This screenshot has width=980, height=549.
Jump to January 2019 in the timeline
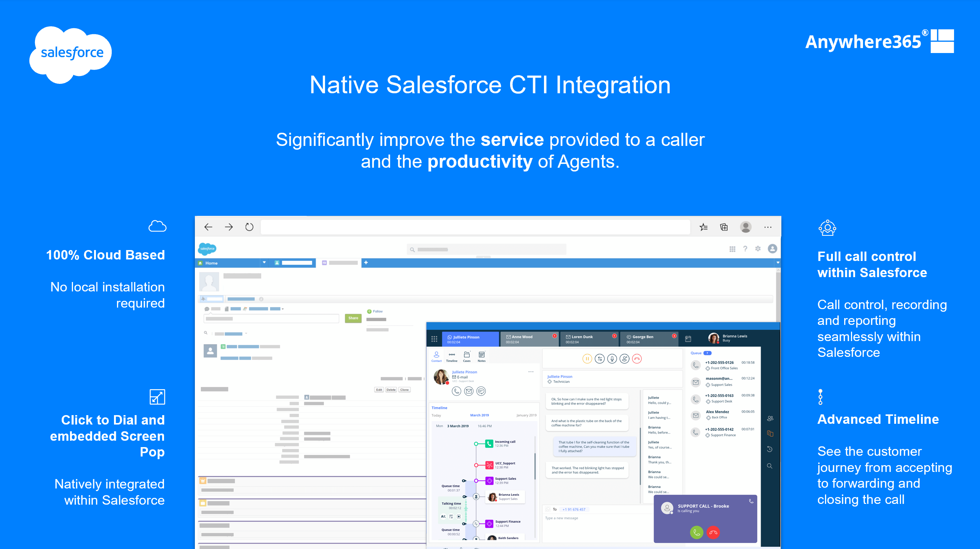pyautogui.click(x=526, y=415)
